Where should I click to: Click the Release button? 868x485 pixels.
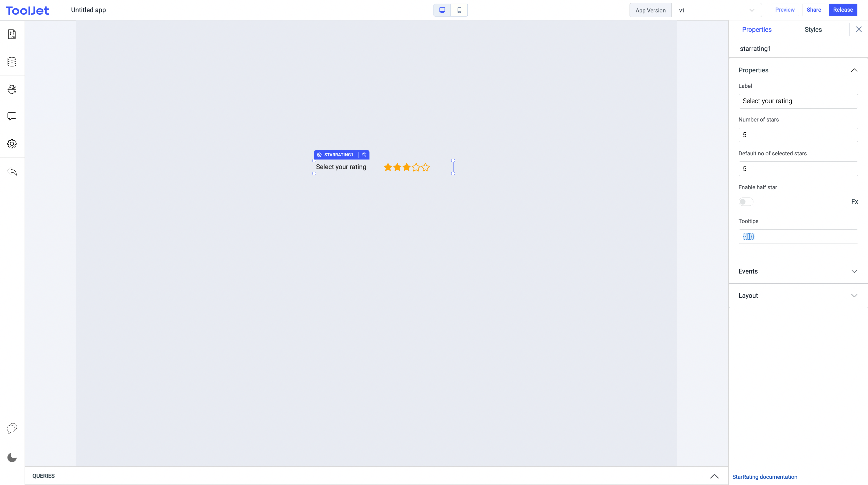click(x=843, y=10)
